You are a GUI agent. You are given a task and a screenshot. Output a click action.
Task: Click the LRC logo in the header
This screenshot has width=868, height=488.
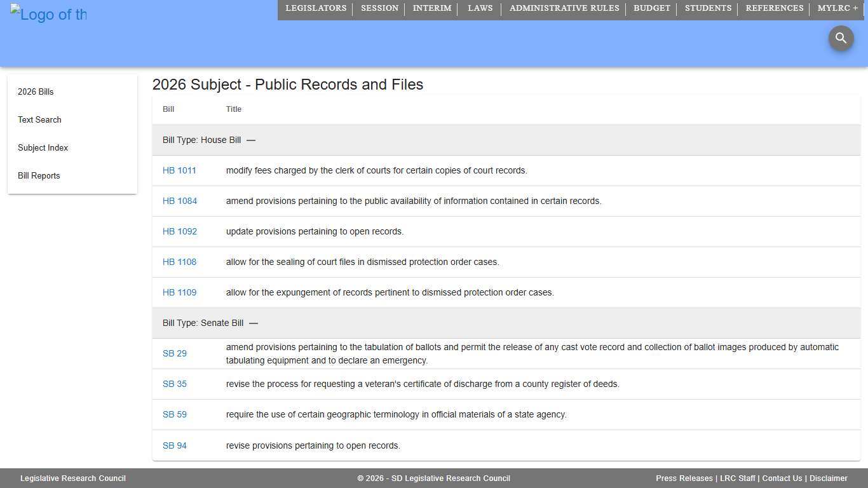[x=48, y=14]
